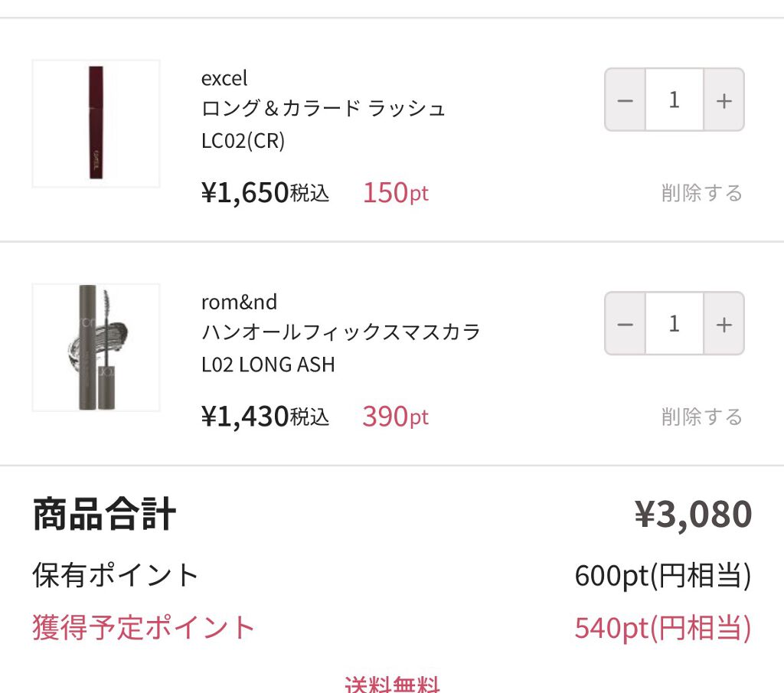Increase quantity of rom&nd mascara
This screenshot has width=784, height=693.
[724, 324]
